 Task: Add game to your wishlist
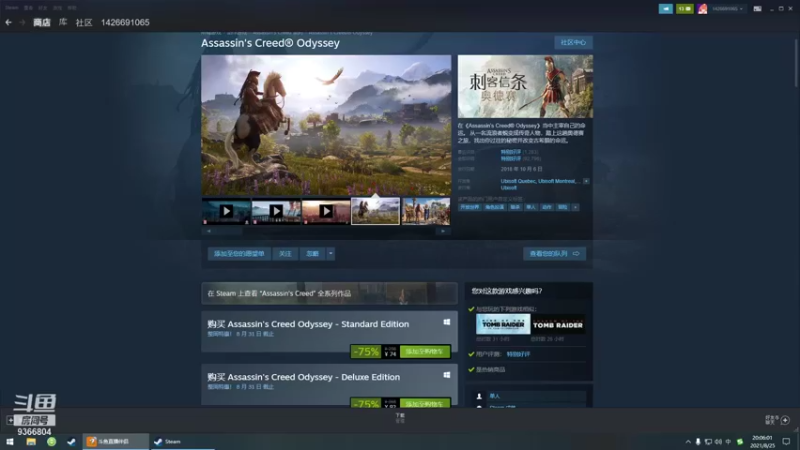point(239,254)
